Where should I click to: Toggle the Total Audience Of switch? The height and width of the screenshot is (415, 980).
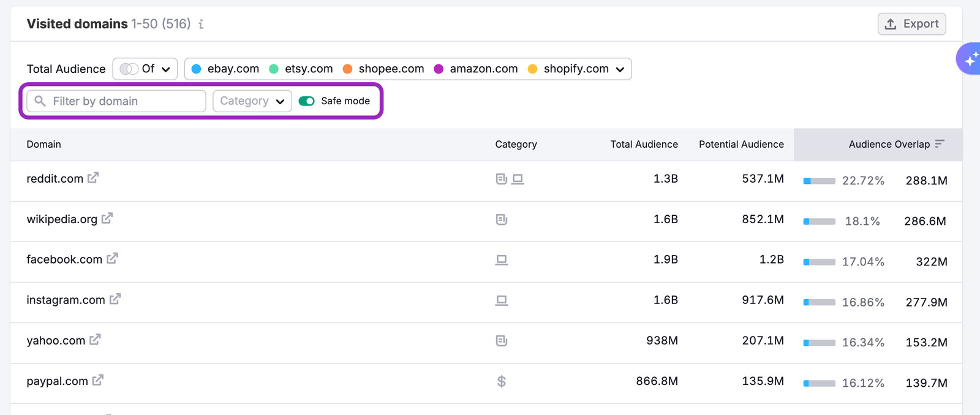click(x=129, y=69)
